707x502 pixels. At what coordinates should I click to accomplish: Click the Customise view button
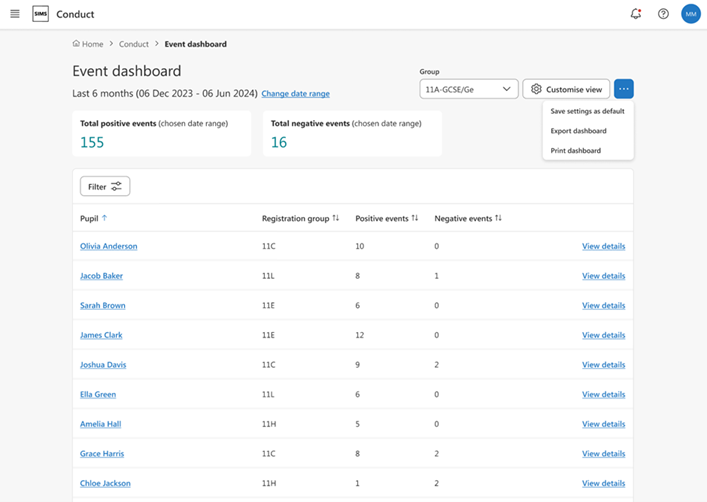pos(566,89)
